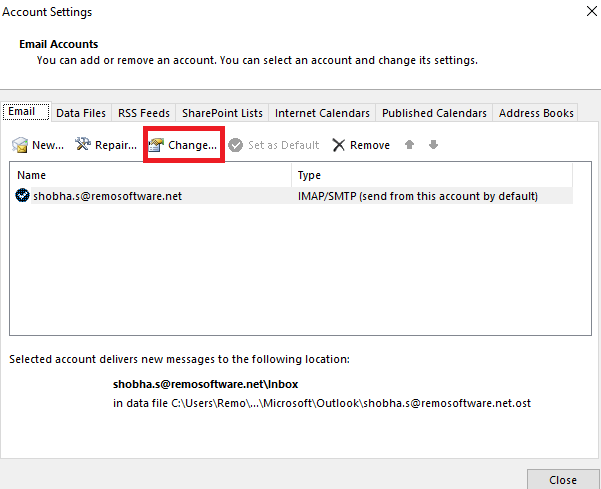Click the data file path text
Screen dimensions: 601x489
[322, 403]
